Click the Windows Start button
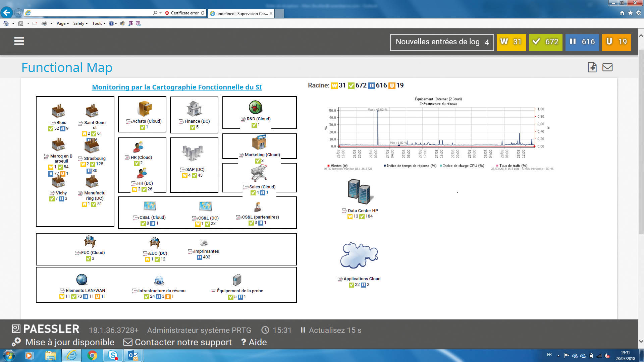Viewport: 644px width, 362px height. pyautogui.click(x=9, y=355)
